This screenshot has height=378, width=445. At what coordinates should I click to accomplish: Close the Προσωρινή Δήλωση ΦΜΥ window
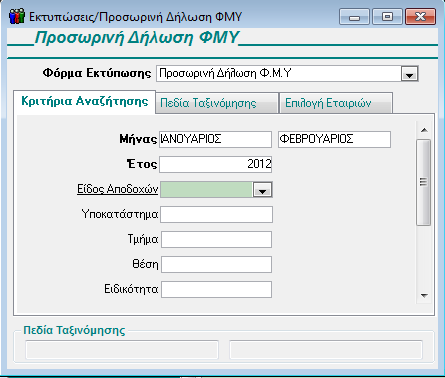point(420,17)
